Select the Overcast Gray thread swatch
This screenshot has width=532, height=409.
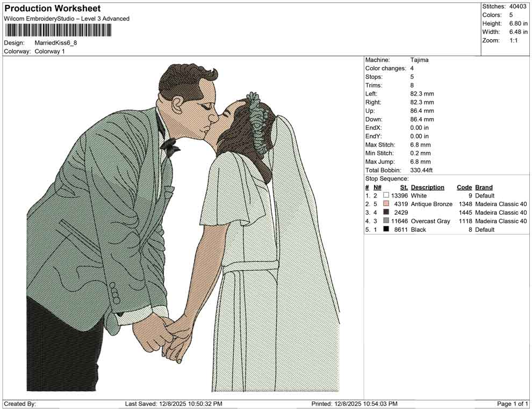coord(385,221)
